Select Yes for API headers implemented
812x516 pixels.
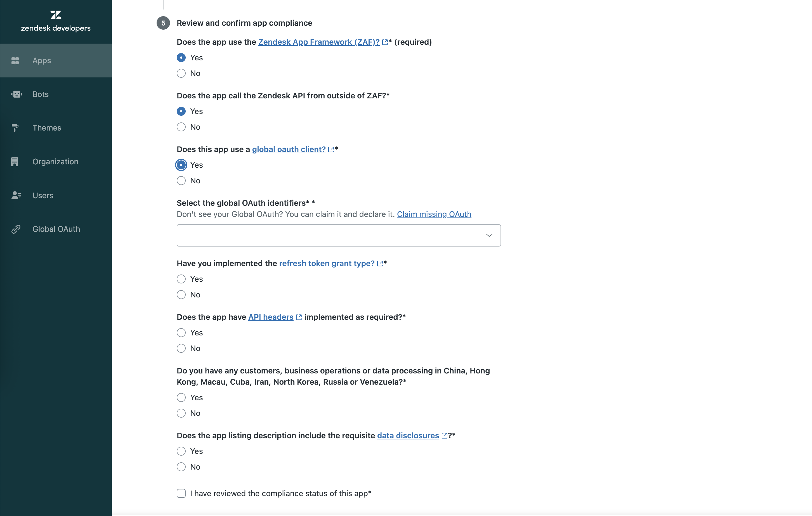point(181,333)
